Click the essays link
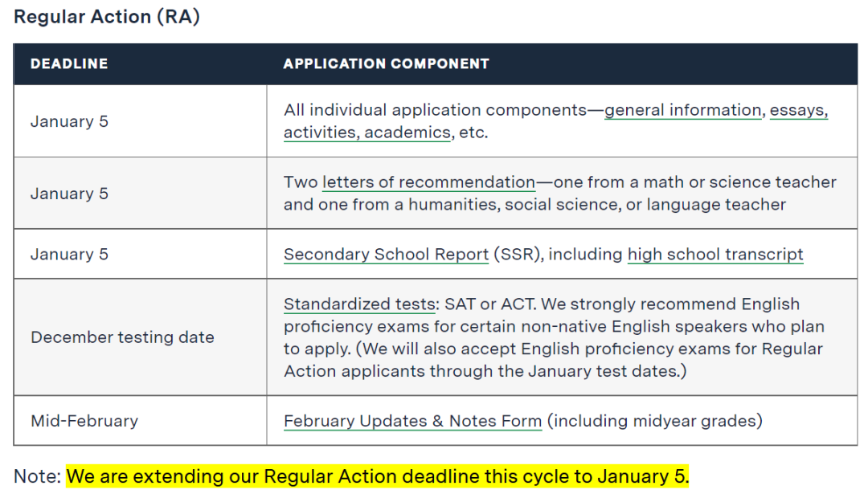The width and height of the screenshot is (868, 498). (x=799, y=111)
